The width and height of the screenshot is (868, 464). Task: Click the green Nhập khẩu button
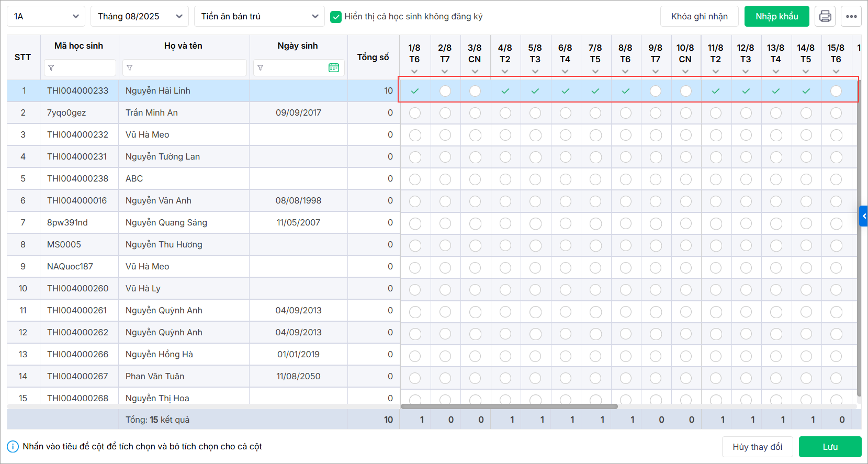point(777,16)
